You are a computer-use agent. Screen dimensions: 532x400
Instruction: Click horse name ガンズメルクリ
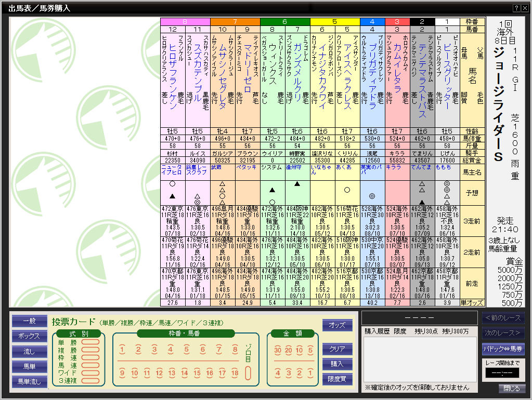297,73
